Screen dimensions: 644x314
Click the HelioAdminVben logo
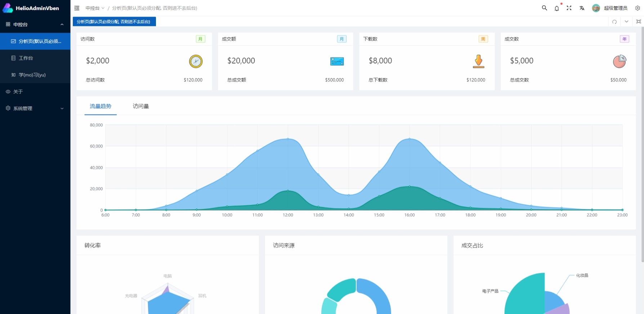[31, 8]
